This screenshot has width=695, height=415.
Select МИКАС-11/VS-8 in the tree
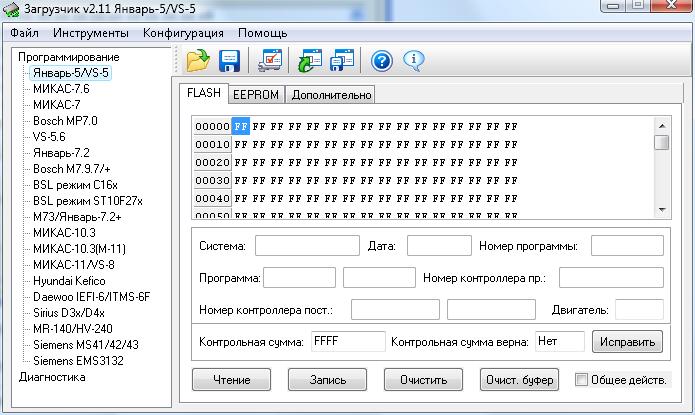tap(74, 265)
